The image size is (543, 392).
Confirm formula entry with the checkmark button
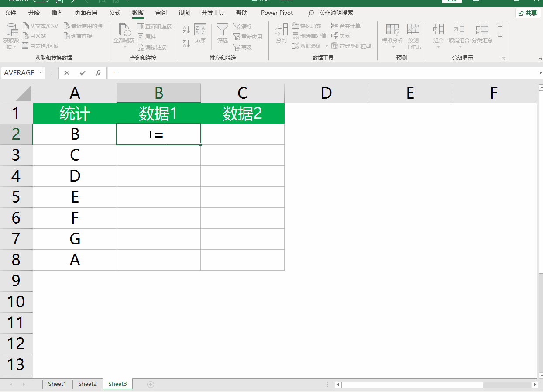82,73
